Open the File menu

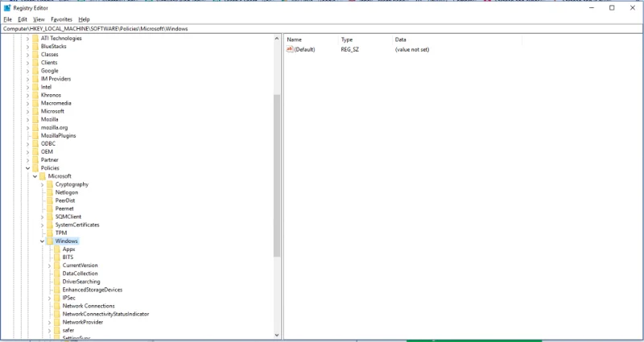click(7, 19)
